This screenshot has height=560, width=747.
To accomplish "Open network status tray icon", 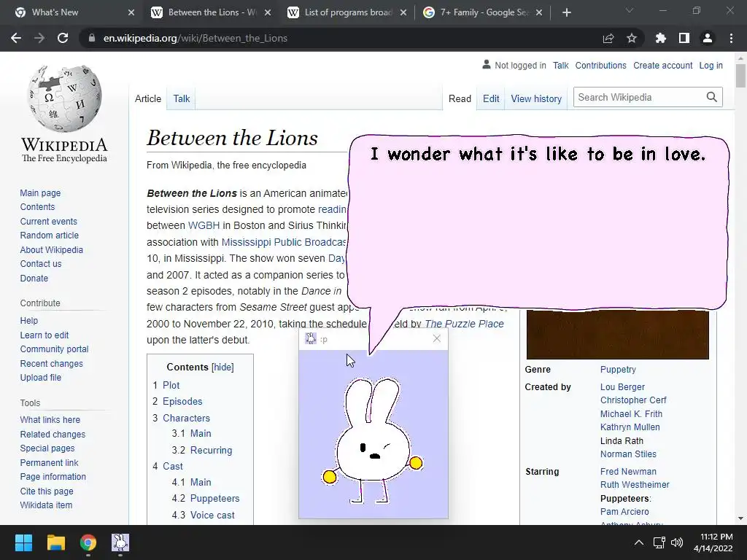I will 659,542.
